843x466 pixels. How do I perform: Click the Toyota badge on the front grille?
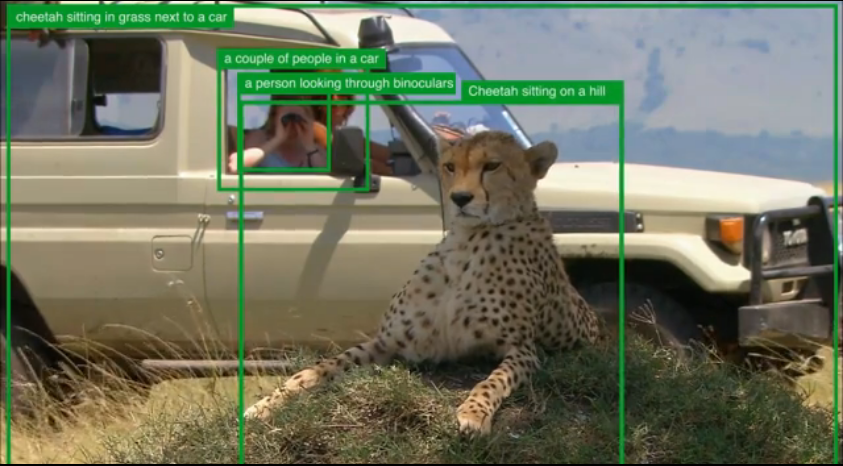point(795,238)
